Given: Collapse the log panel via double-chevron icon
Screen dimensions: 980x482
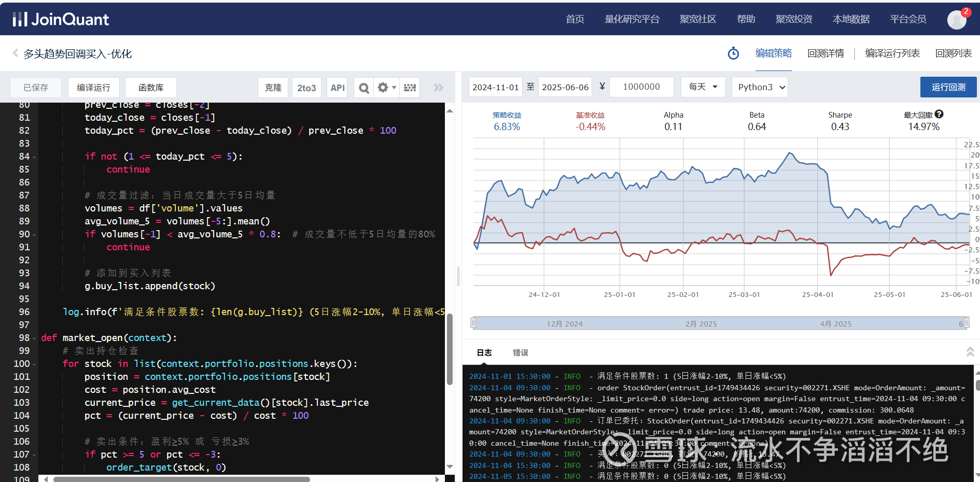Looking at the screenshot, I should tap(970, 351).
